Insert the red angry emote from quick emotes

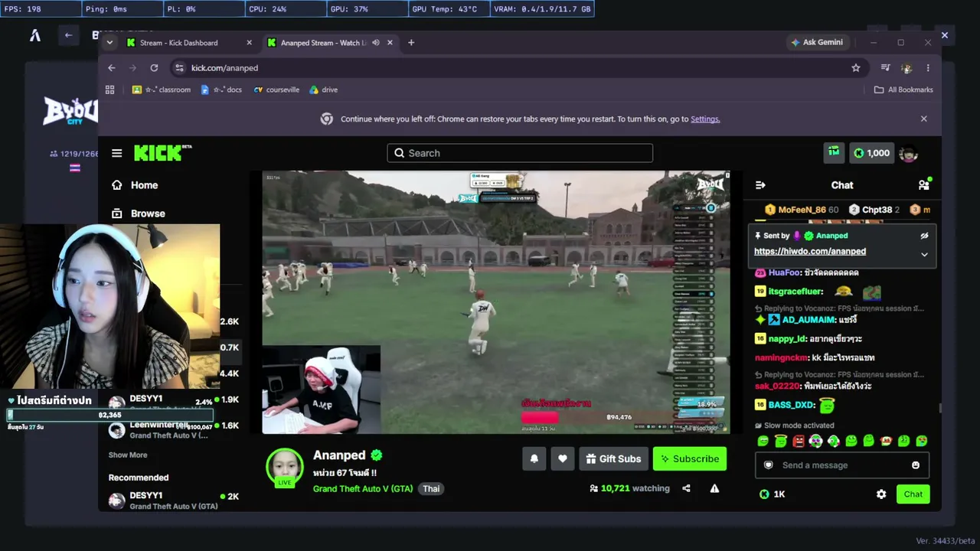point(799,441)
